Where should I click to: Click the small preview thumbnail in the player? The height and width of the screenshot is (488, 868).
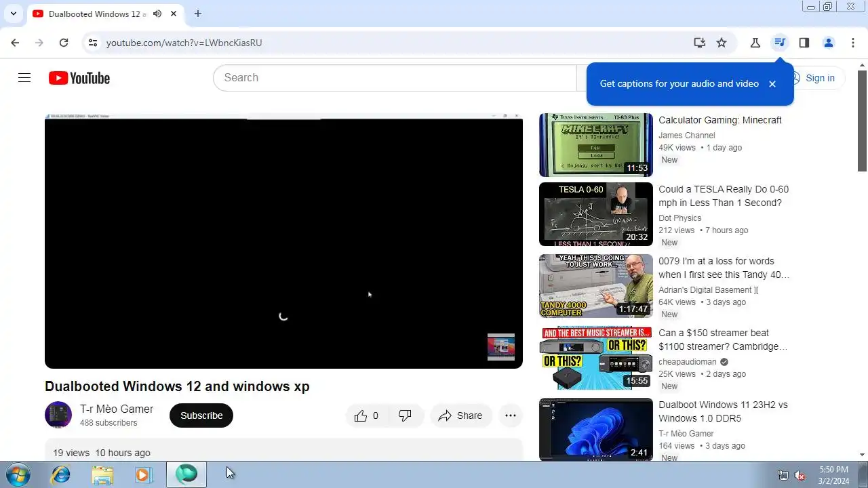coord(501,347)
